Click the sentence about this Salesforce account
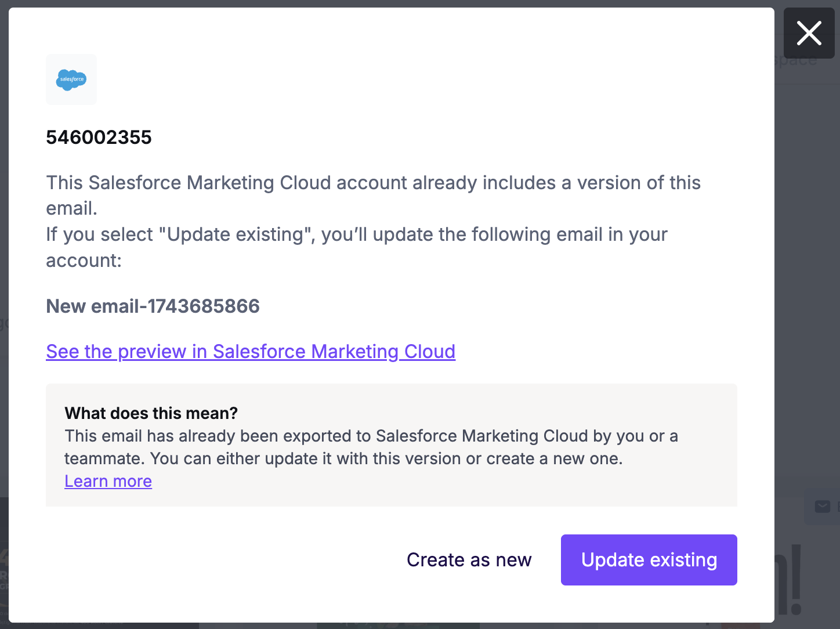Image resolution: width=840 pixels, height=629 pixels. [x=373, y=196]
